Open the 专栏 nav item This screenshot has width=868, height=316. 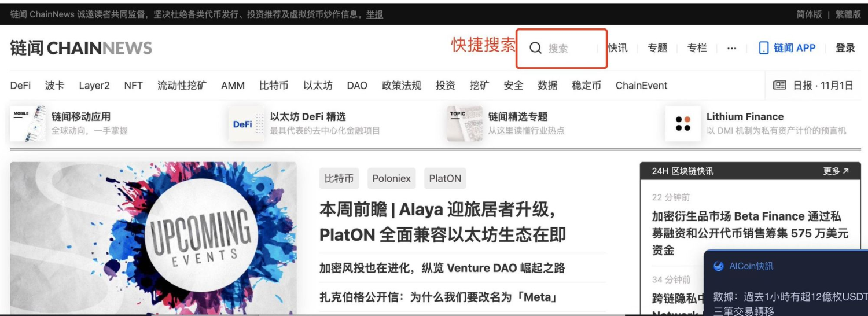pyautogui.click(x=697, y=48)
